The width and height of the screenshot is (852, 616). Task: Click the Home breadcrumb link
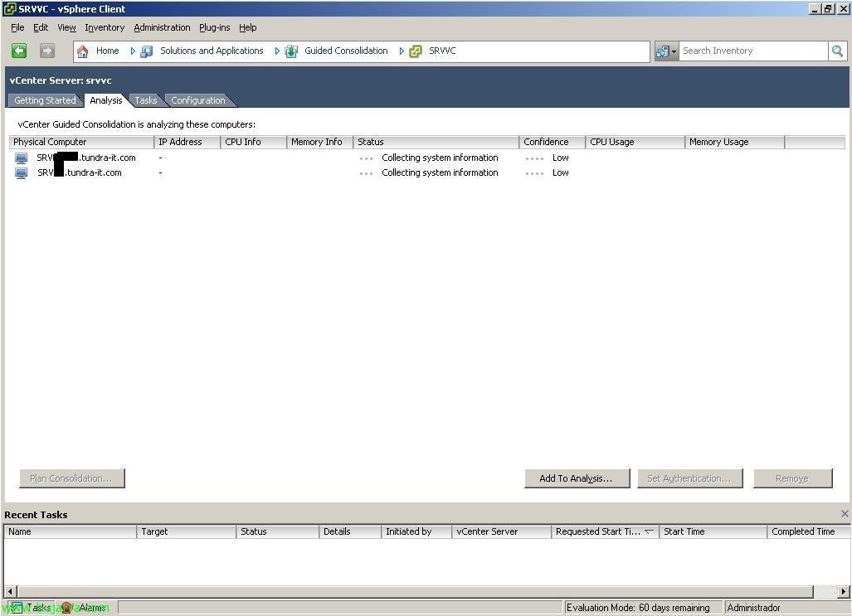pyautogui.click(x=108, y=51)
